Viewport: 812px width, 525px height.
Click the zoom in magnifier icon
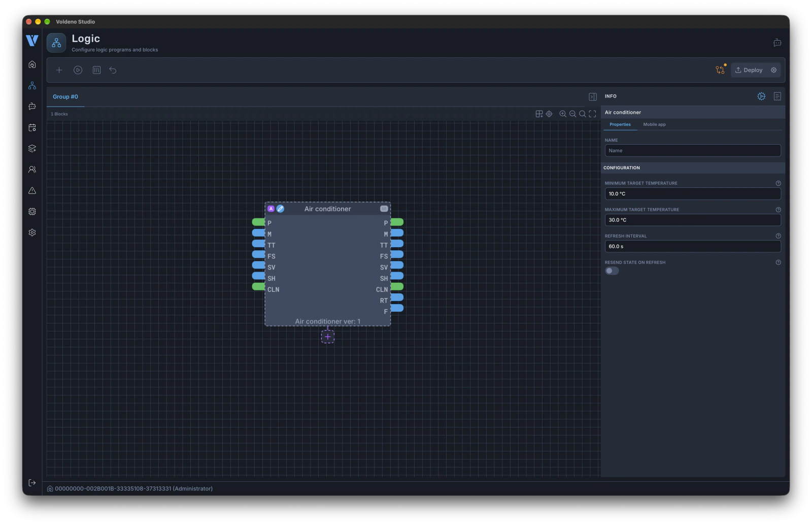563,114
